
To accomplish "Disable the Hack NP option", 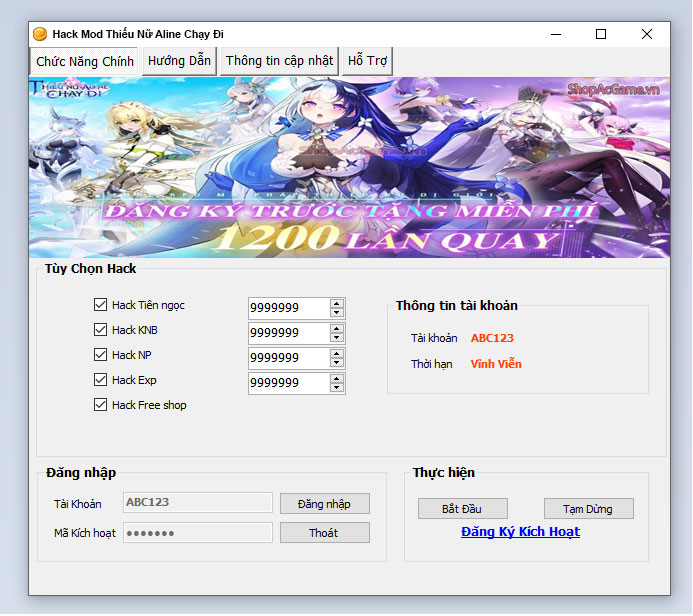I will point(100,355).
